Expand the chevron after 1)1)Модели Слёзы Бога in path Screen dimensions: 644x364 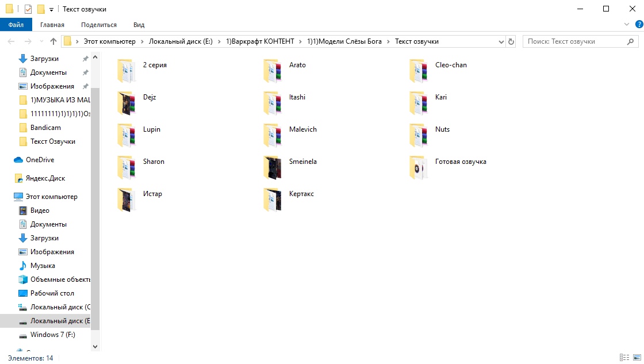pos(389,41)
